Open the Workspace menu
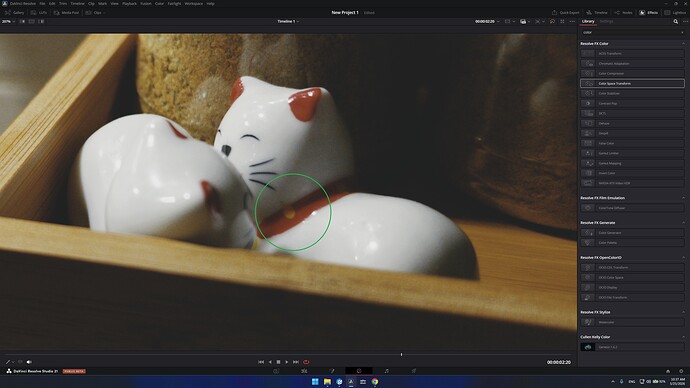Image resolution: width=690 pixels, height=388 pixels. tap(194, 4)
